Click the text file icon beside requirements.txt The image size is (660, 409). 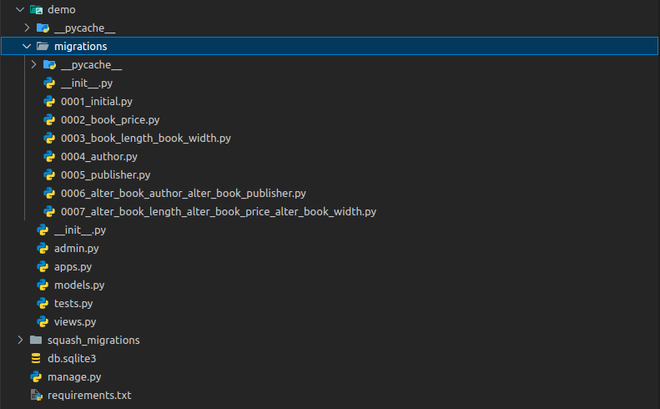coord(36,395)
